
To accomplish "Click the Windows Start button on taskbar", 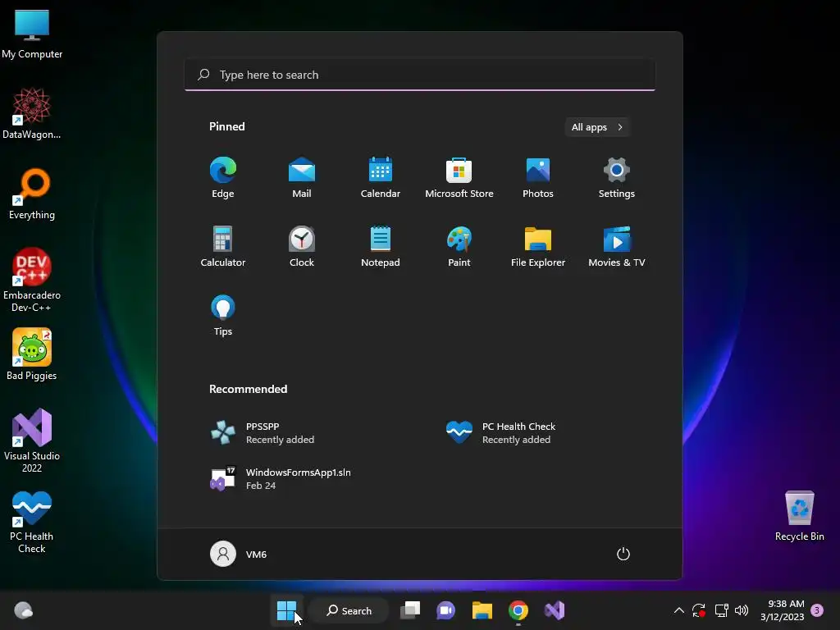I will pos(286,610).
